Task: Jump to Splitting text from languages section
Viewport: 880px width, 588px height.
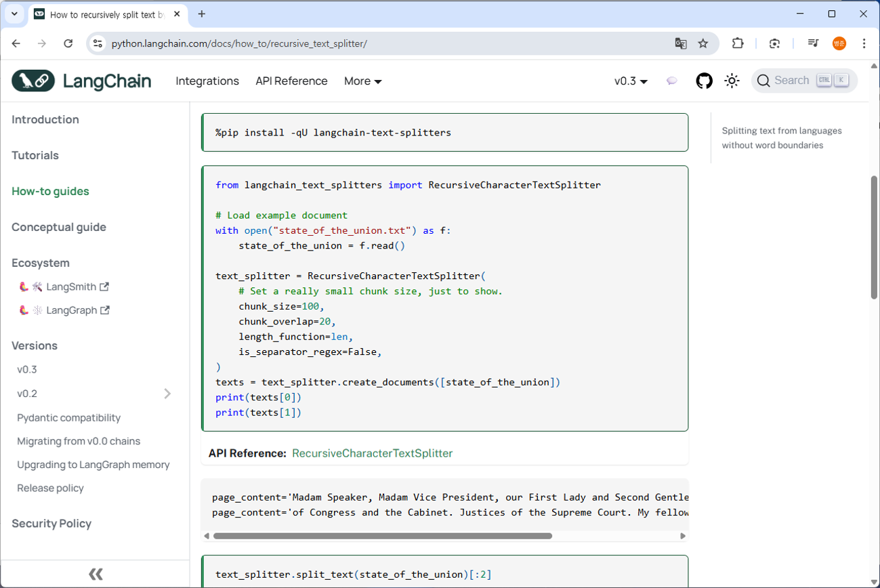Action: tap(782, 138)
